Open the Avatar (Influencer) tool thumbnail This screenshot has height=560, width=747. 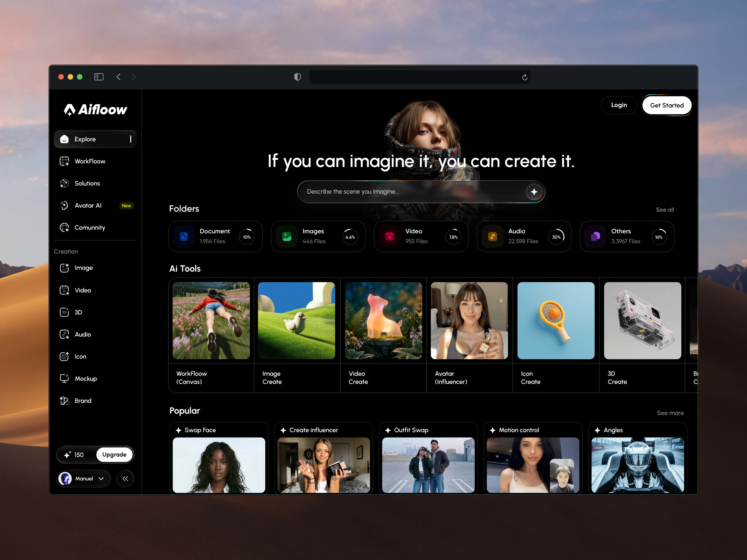[469, 321]
